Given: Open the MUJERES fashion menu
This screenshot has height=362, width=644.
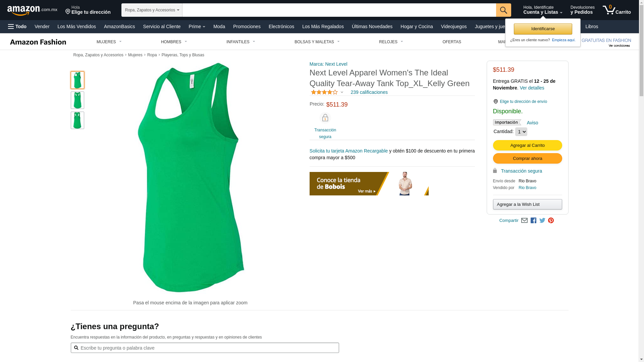Looking at the screenshot, I should click(x=109, y=42).
